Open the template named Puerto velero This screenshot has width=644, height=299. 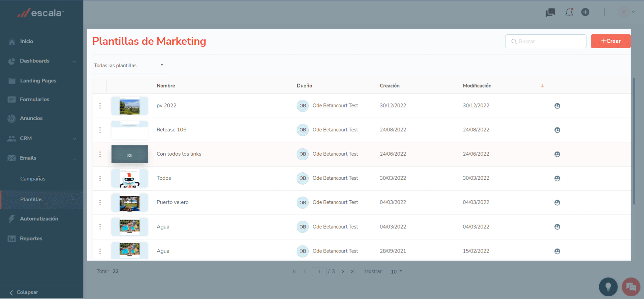[x=173, y=202]
